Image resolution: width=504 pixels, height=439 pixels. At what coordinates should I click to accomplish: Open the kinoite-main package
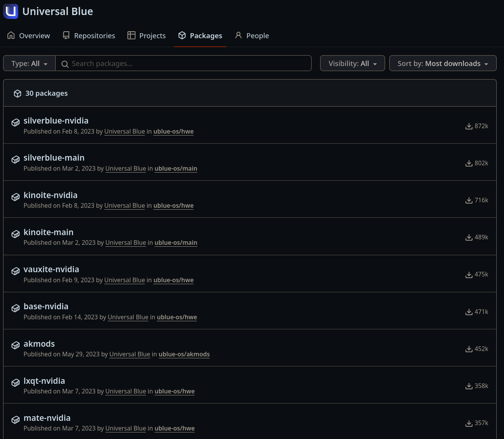click(x=49, y=232)
